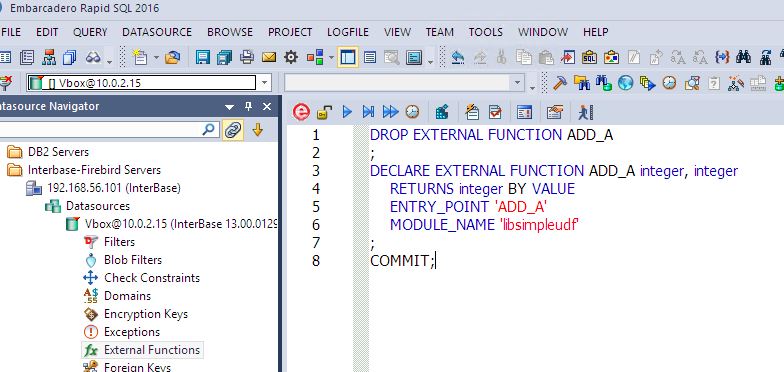Image resolution: width=784 pixels, height=372 pixels.
Task: Open the QUERY menu
Action: pos(90,32)
